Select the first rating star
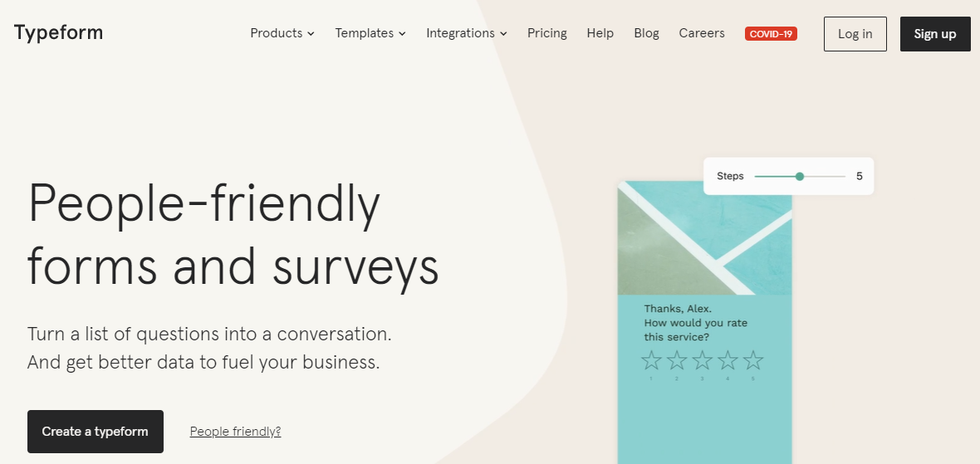Screen dimensions: 980x464 [651, 359]
